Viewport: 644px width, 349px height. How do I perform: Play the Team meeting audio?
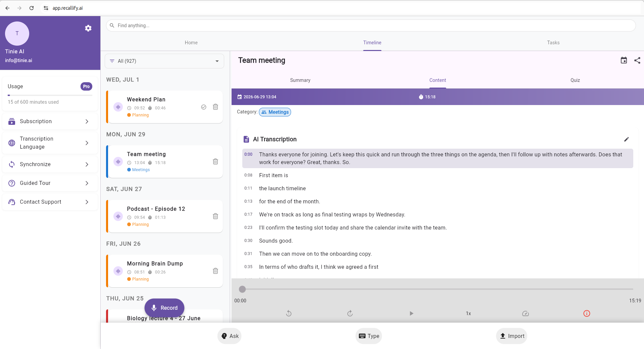point(411,313)
